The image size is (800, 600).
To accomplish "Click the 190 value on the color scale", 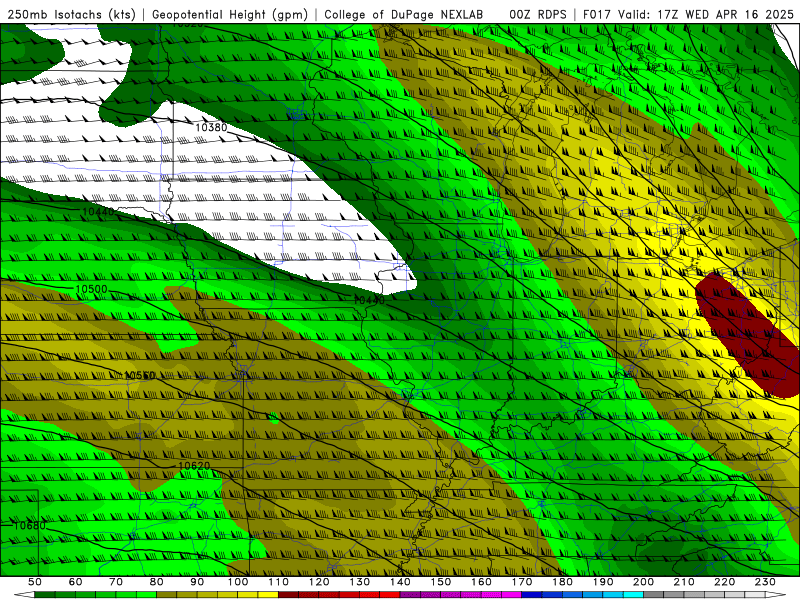I will click(604, 582).
